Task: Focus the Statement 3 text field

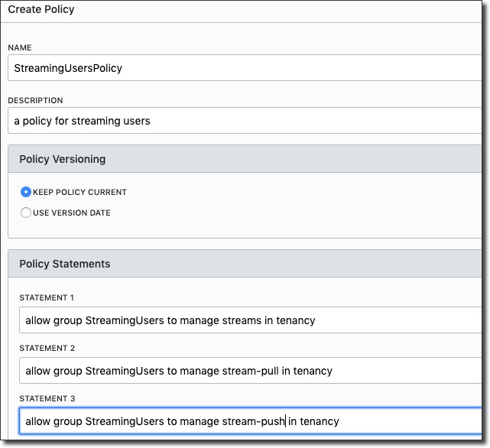Action: click(x=251, y=421)
